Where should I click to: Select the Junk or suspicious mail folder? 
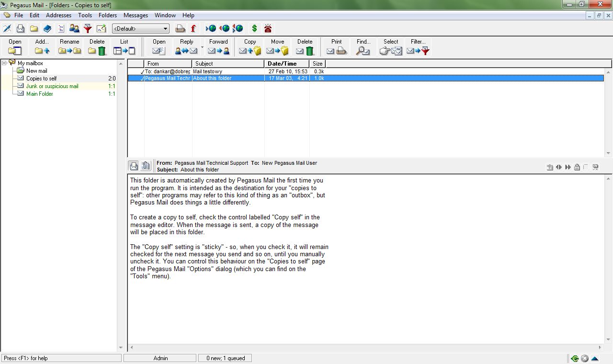pos(52,86)
